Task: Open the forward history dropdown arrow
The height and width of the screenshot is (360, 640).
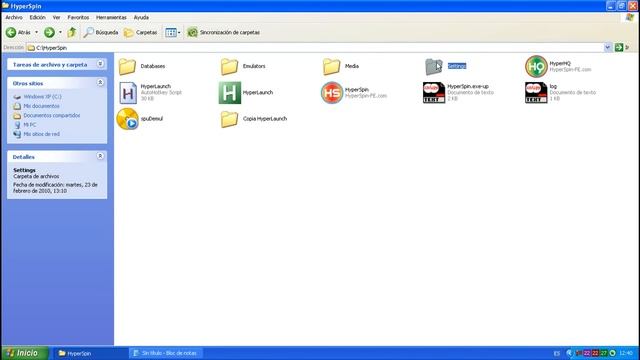Action: click(60, 32)
